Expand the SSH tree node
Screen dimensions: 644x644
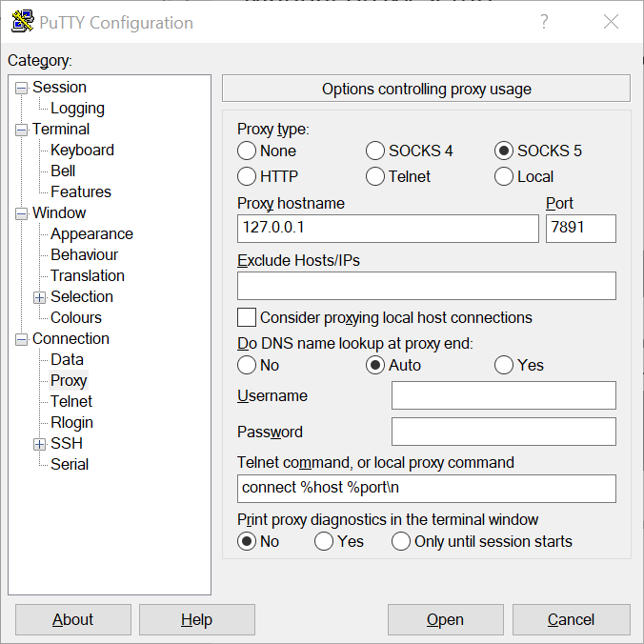coord(39,444)
